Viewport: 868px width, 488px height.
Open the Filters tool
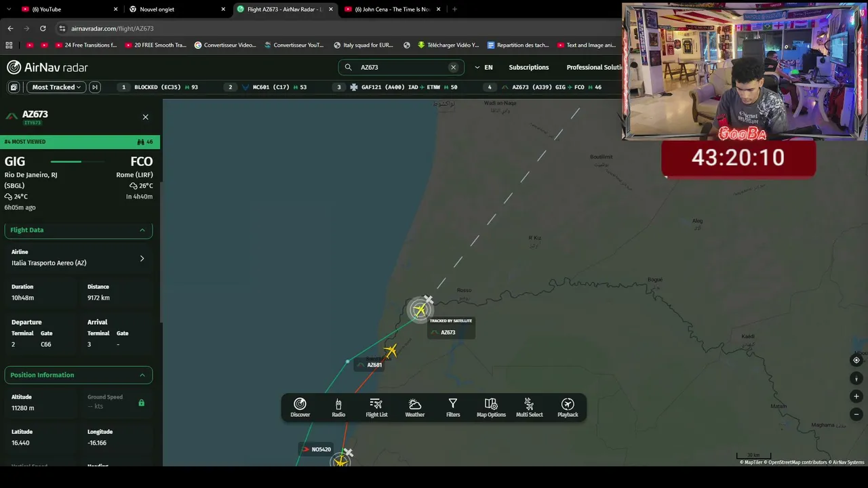click(x=453, y=407)
